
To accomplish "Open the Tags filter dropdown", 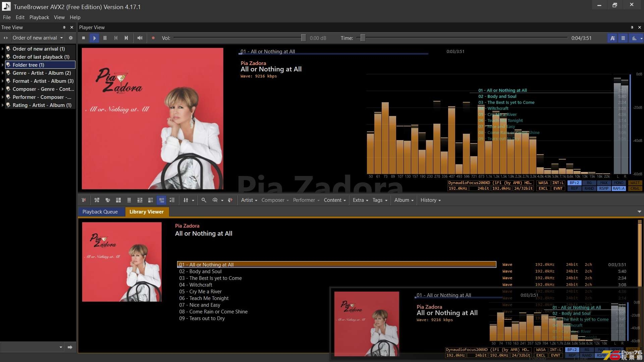I will [380, 200].
